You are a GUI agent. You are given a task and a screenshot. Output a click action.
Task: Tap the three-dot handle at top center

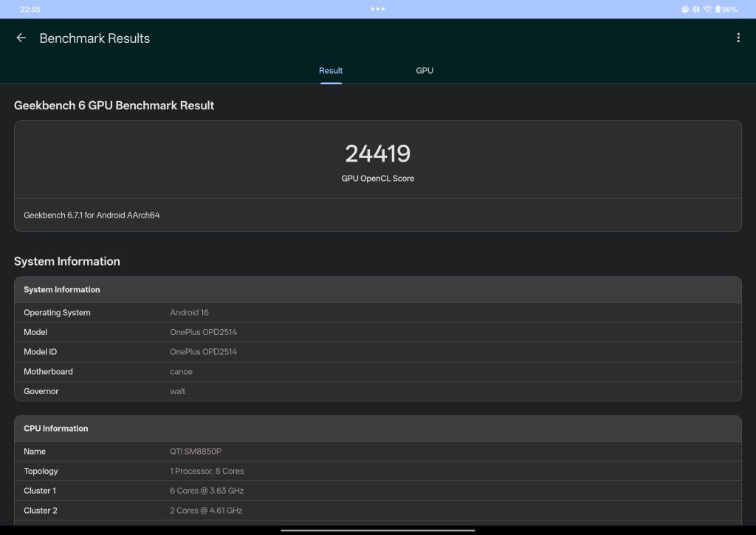(377, 9)
